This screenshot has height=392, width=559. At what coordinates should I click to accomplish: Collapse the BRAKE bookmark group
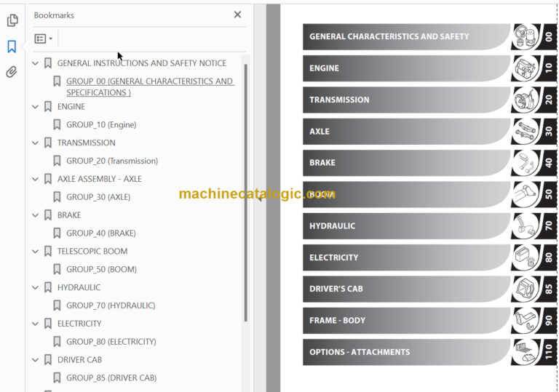coord(35,215)
